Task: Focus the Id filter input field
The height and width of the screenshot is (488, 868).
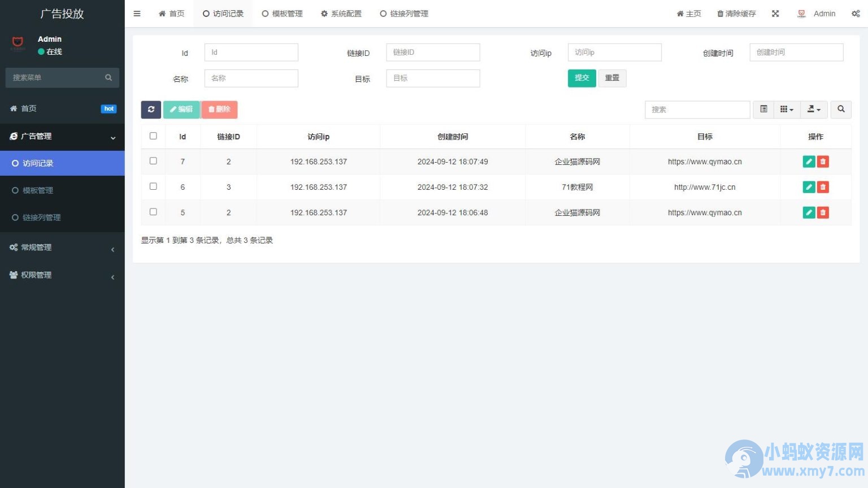Action: pos(251,52)
